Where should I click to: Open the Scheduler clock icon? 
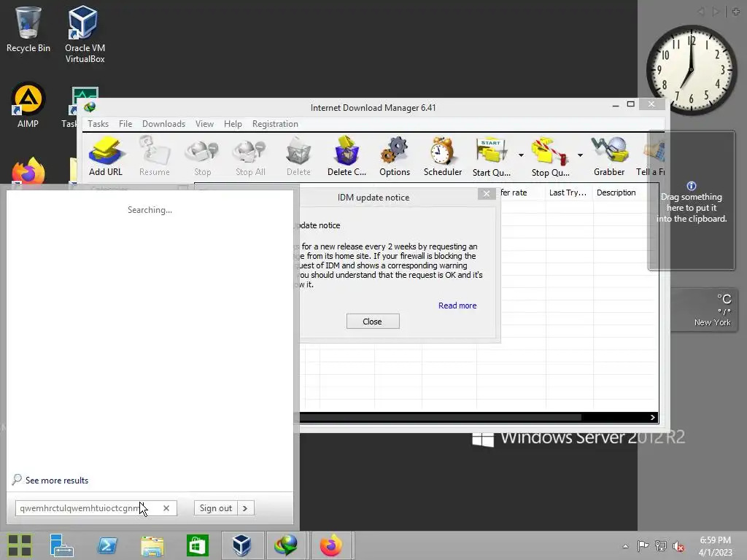(x=443, y=157)
